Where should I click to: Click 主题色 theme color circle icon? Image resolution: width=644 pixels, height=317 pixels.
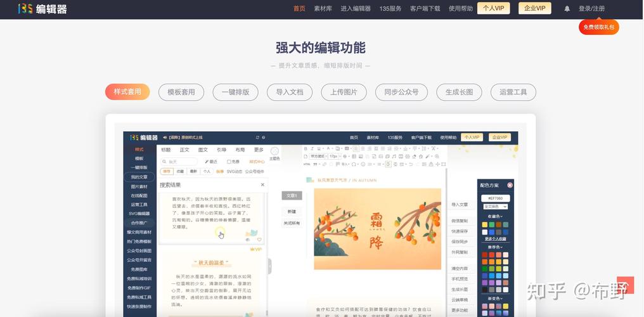pos(274,151)
